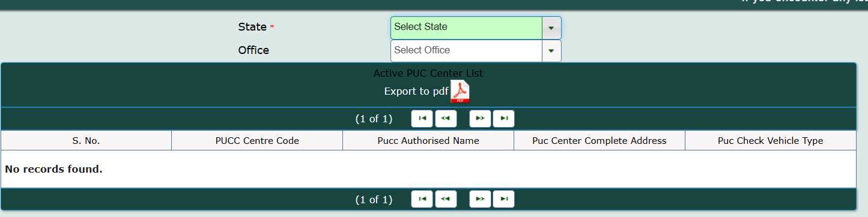Click the State field label
This screenshot has height=217, width=868.
click(x=252, y=27)
